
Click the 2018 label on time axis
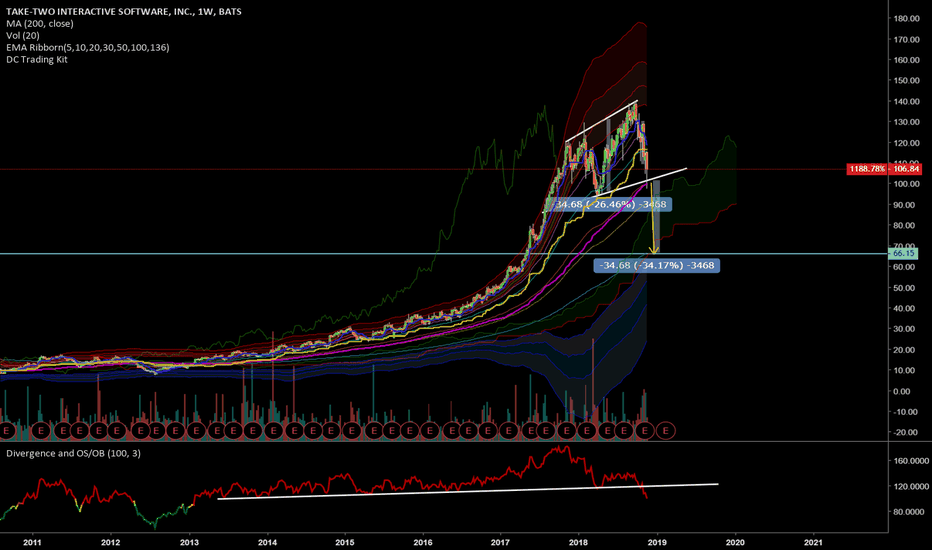click(x=578, y=542)
